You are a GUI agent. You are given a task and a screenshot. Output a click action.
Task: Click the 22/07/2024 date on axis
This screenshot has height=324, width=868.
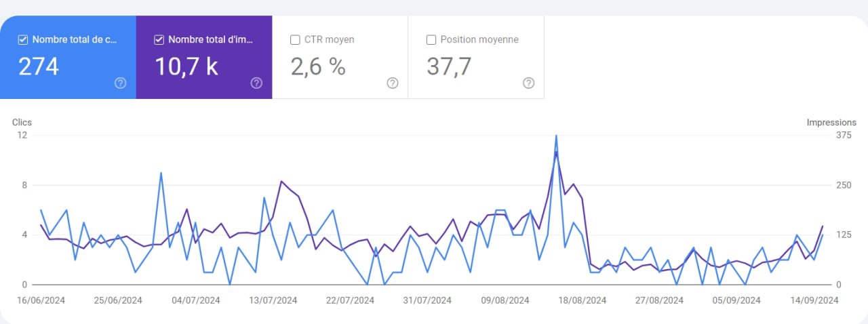pyautogui.click(x=350, y=300)
